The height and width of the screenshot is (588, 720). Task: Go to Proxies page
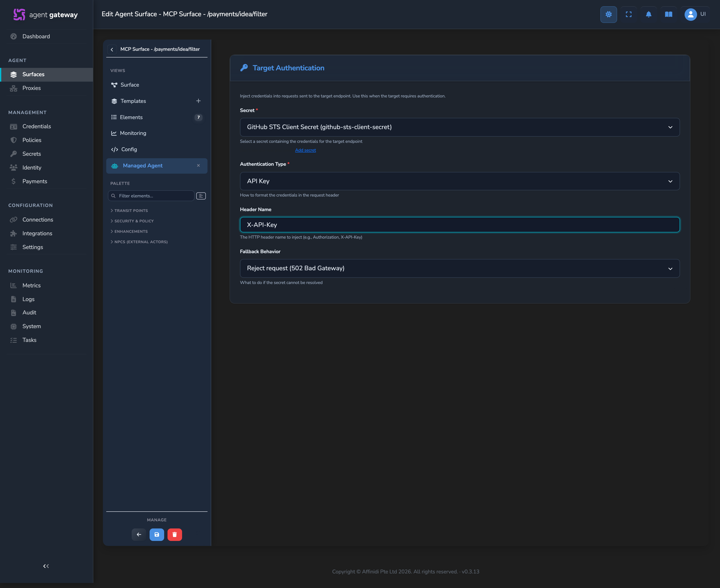tap(46, 88)
